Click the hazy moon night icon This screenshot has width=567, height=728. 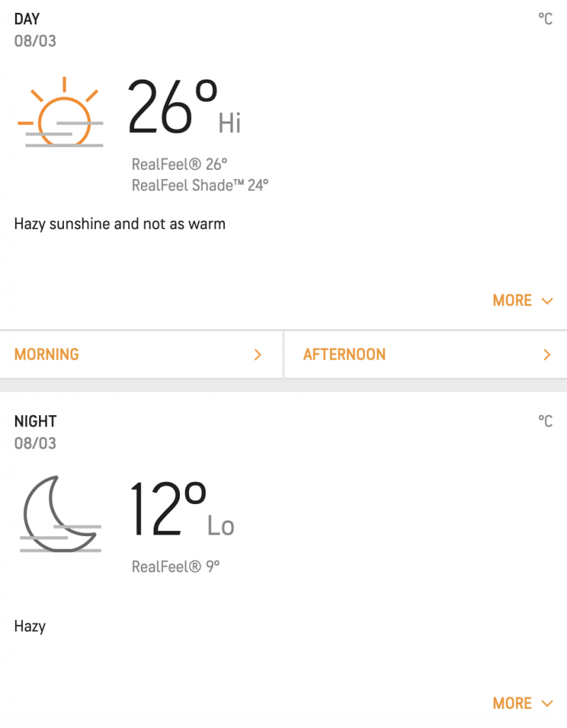tap(60, 513)
